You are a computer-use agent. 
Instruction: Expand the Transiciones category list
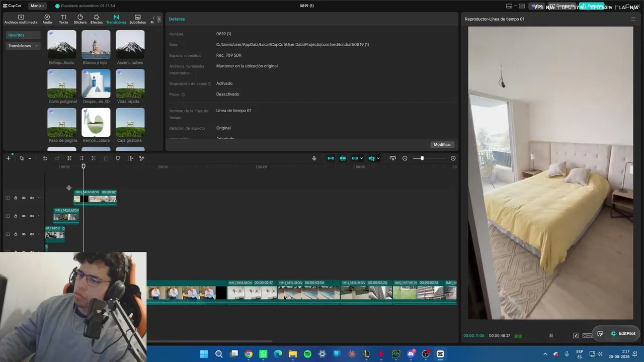[23, 46]
